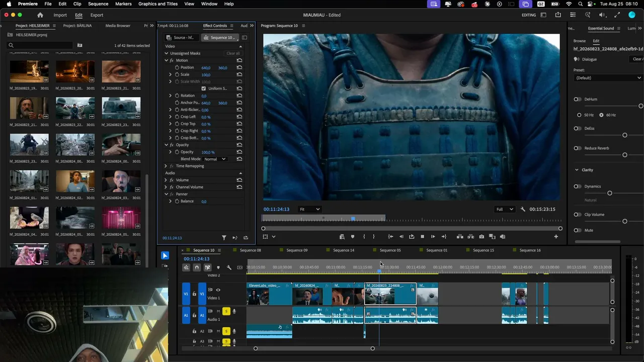Image resolution: width=644 pixels, height=362 pixels.
Task: Export a frame with camera icon
Action: tap(481, 237)
